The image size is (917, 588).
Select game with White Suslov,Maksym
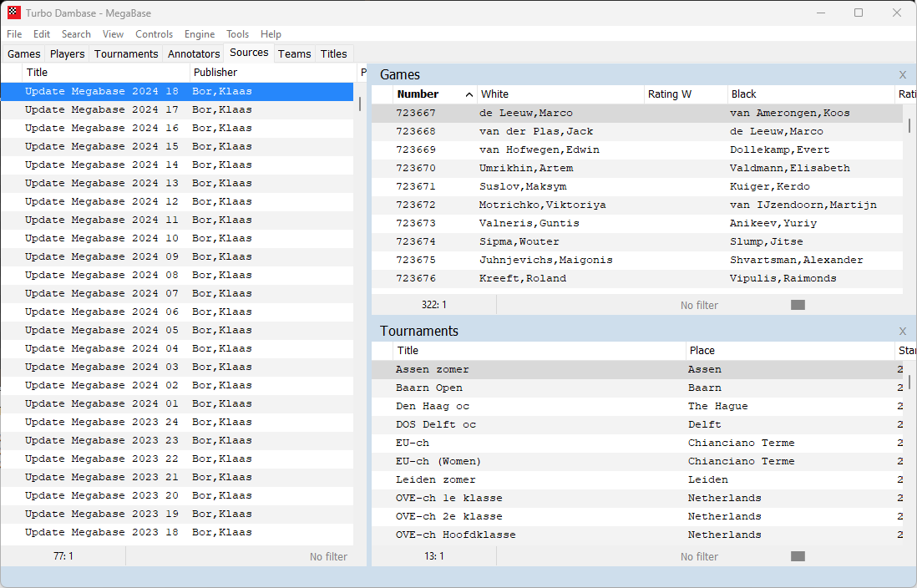(637, 186)
